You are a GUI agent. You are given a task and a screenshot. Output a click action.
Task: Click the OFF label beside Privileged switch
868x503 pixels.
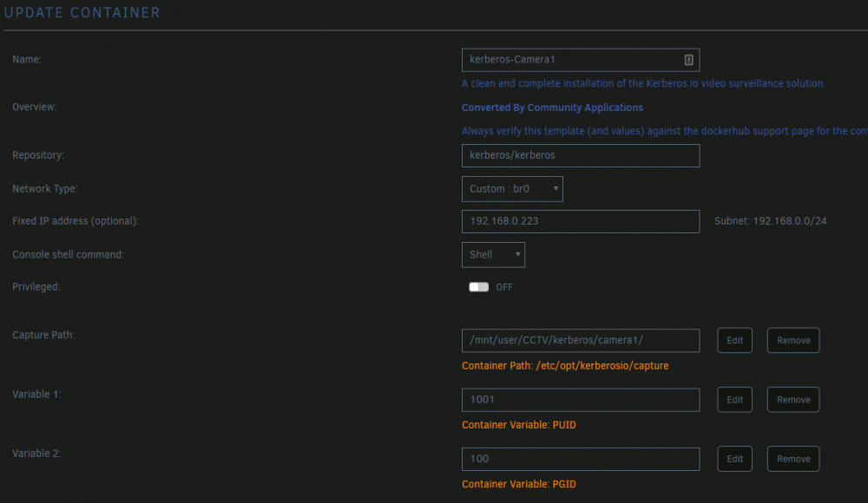tap(503, 287)
